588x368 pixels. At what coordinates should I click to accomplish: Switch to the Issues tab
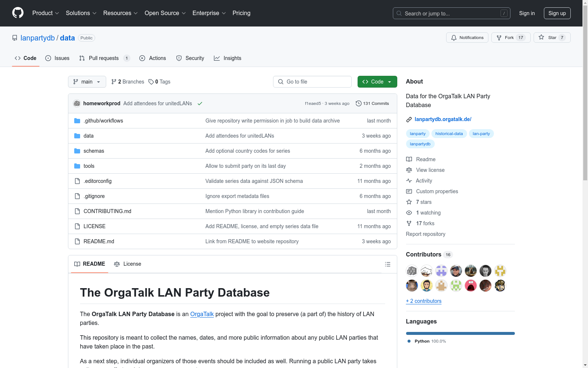(57, 58)
